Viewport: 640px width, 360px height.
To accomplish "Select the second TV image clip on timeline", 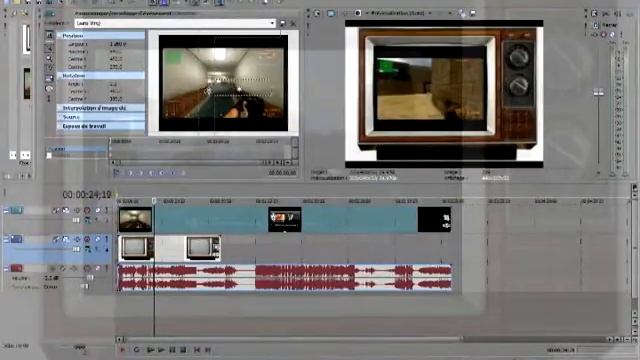I will (203, 248).
